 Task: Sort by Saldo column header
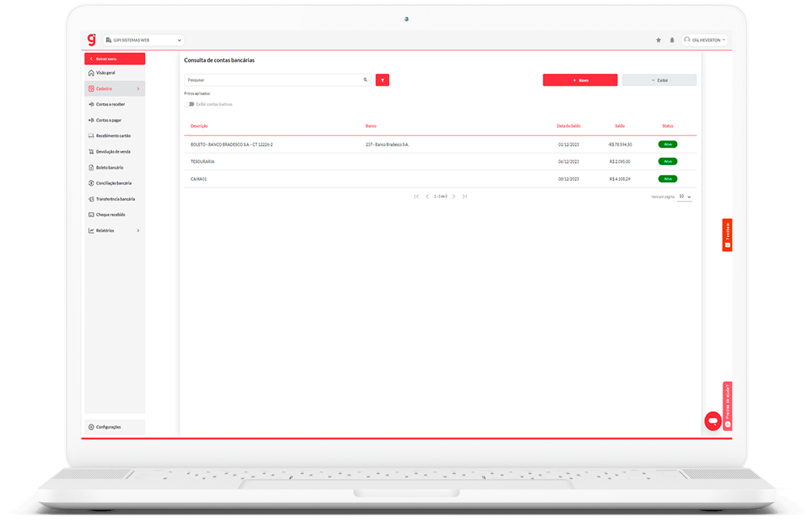(x=620, y=126)
